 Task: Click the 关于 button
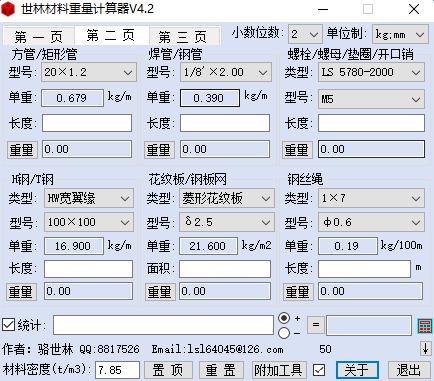point(357,370)
